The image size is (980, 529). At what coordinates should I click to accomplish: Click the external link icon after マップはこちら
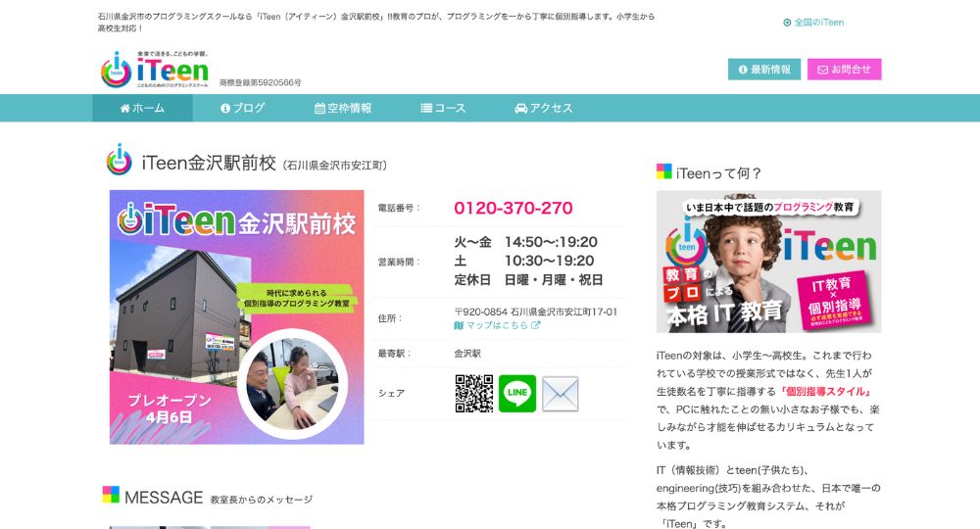(x=536, y=325)
